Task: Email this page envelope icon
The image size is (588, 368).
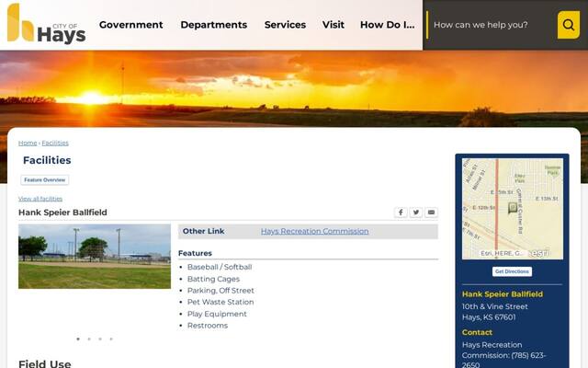Action: click(431, 213)
